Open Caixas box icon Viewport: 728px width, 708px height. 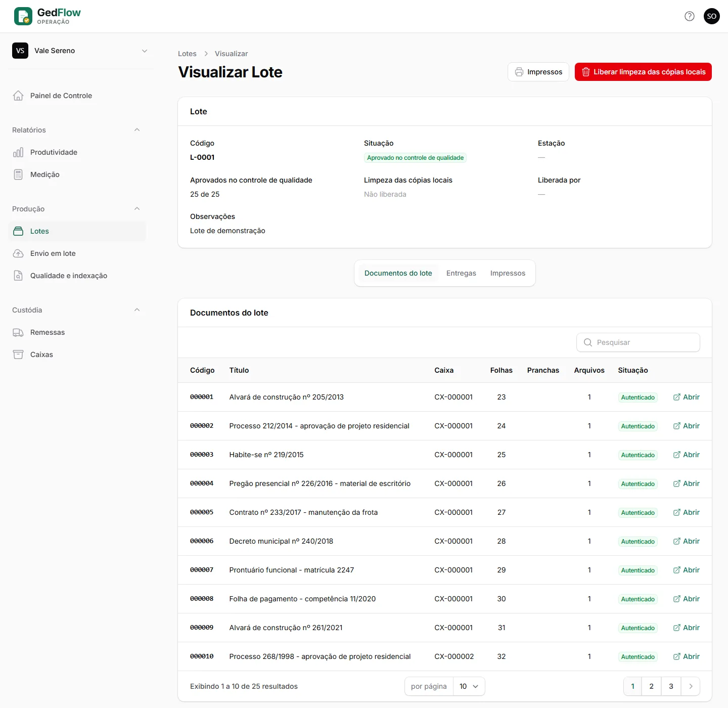tap(18, 355)
